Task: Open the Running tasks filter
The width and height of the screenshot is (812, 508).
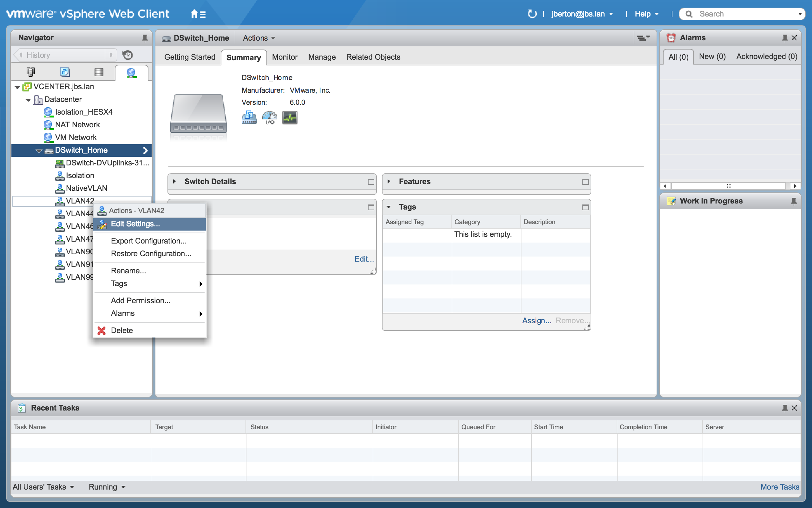Action: [107, 487]
